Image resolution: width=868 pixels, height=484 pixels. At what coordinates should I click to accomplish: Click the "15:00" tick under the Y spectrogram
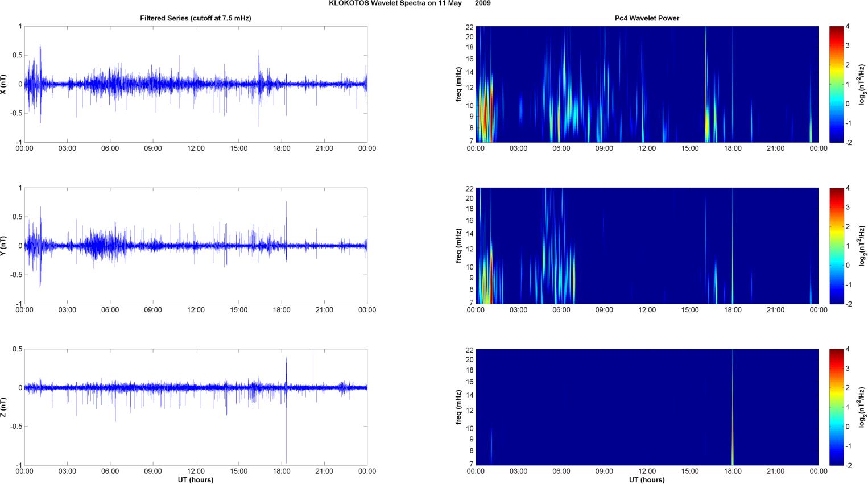tap(690, 310)
